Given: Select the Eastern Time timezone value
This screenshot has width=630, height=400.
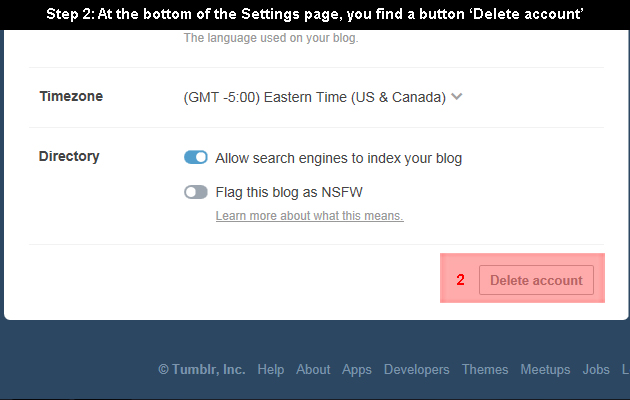Looking at the screenshot, I should [315, 97].
